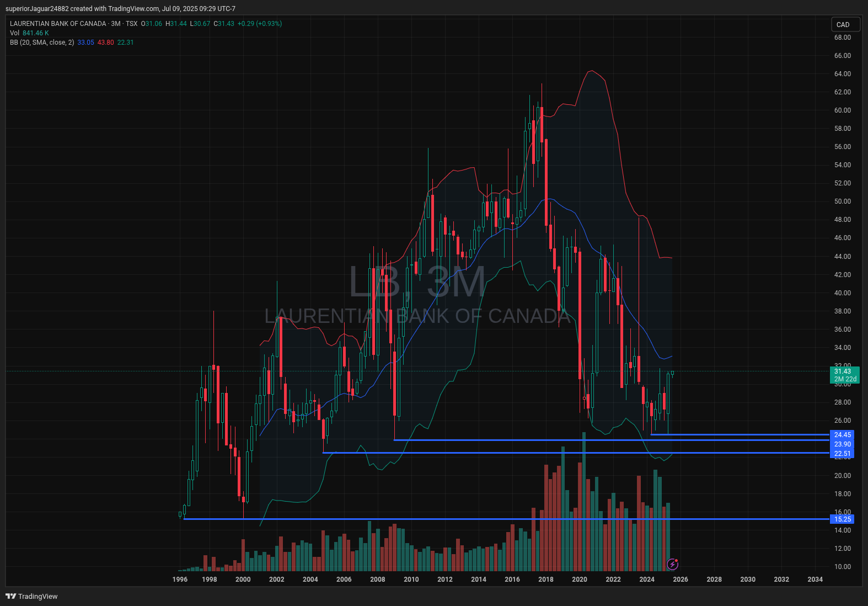Select the blue horizontal line at 15.25
This screenshot has height=606, width=868.
click(x=506, y=519)
